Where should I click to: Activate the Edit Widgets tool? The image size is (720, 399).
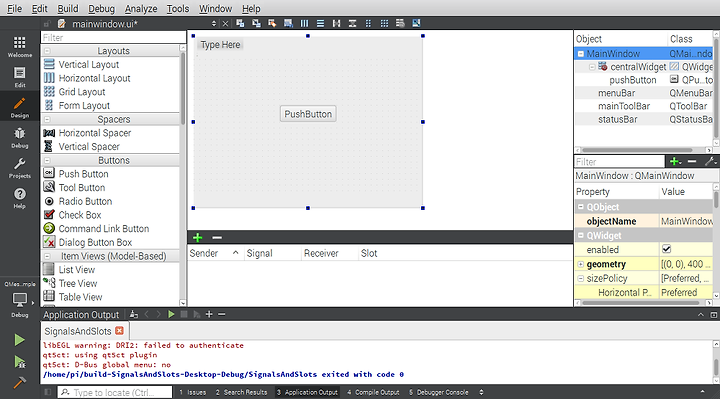(x=240, y=23)
